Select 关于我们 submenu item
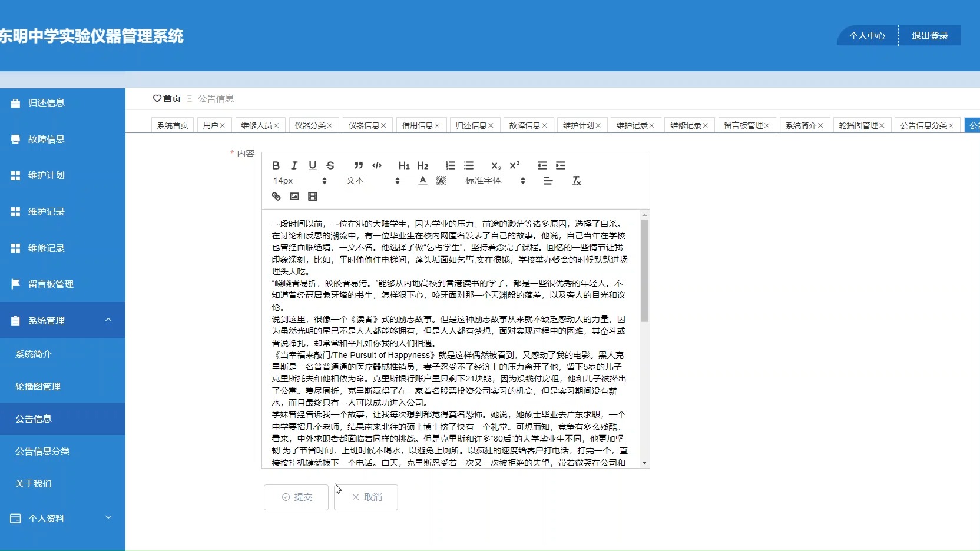The height and width of the screenshot is (551, 980). 62,484
